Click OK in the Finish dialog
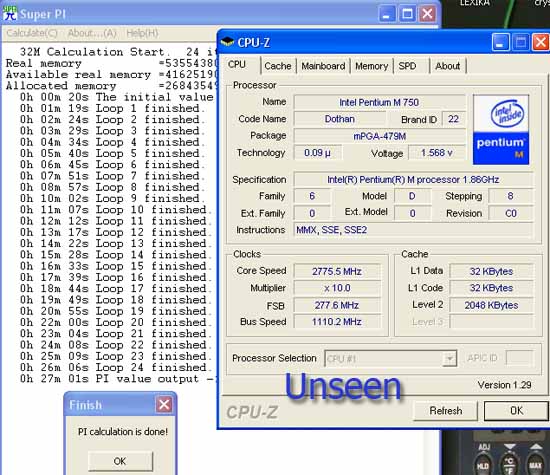This screenshot has height=475, width=550. [120, 461]
